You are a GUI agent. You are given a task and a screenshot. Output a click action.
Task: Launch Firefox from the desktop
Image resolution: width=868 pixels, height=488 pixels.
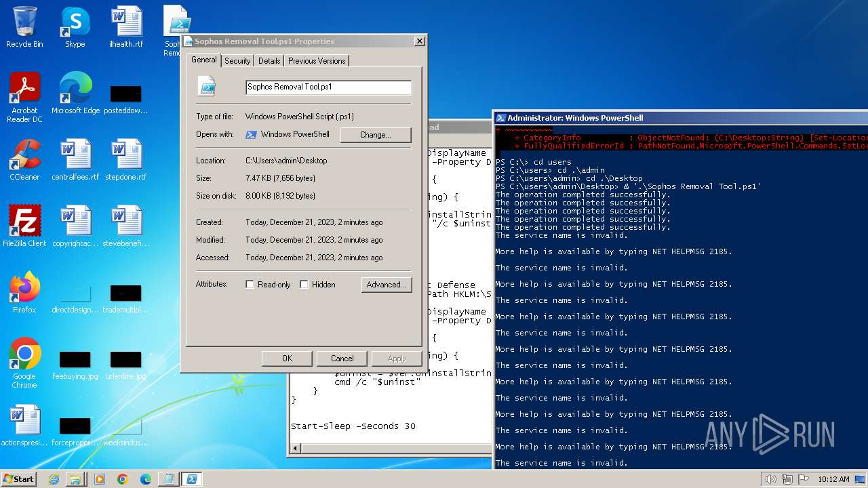pyautogui.click(x=24, y=293)
